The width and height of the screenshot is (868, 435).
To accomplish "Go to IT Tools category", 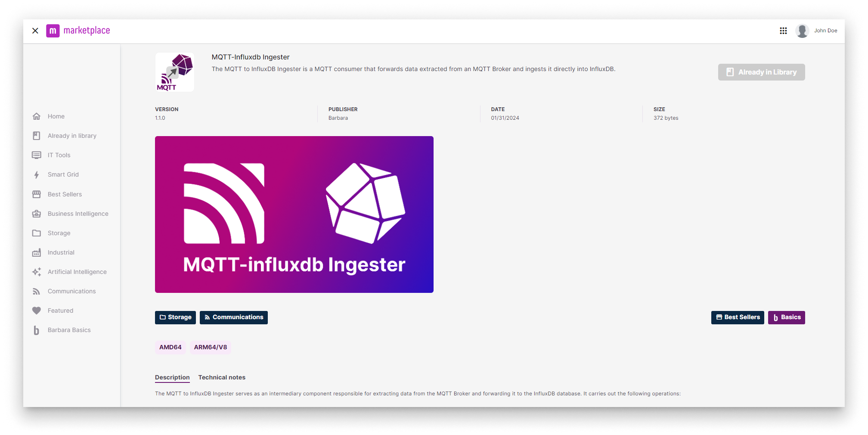I will point(59,155).
